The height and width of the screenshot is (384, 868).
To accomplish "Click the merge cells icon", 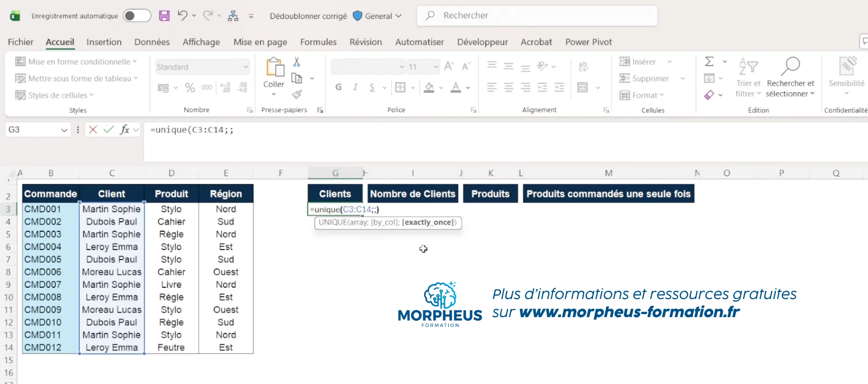I will [x=583, y=87].
